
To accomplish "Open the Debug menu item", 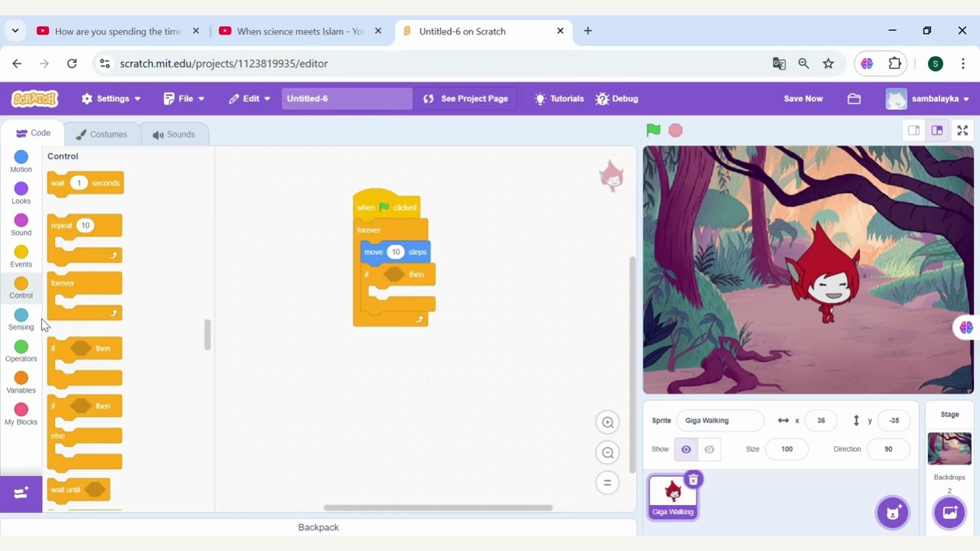I will [617, 99].
